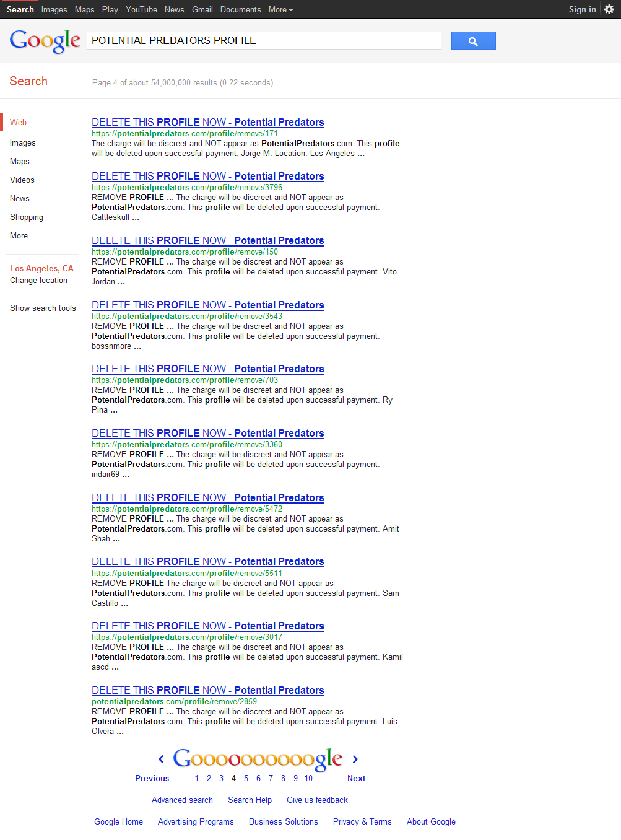Click the previous page arrow chevron
Viewport: 621px width, 840px height.
coord(161,759)
